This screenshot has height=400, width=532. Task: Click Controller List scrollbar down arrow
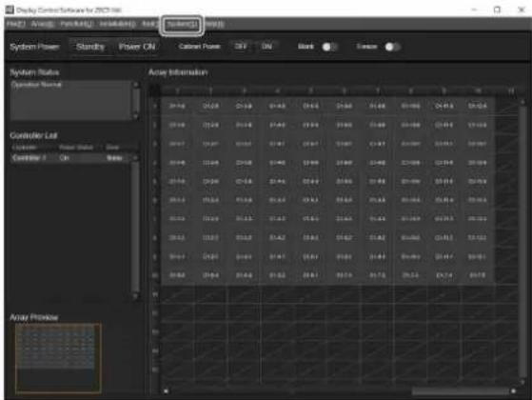coord(135,296)
